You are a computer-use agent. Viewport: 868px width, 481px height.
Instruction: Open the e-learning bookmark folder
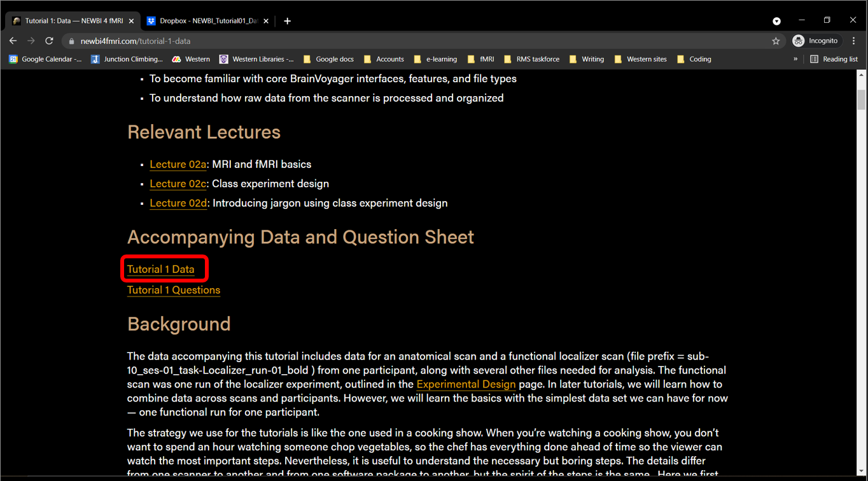click(435, 59)
